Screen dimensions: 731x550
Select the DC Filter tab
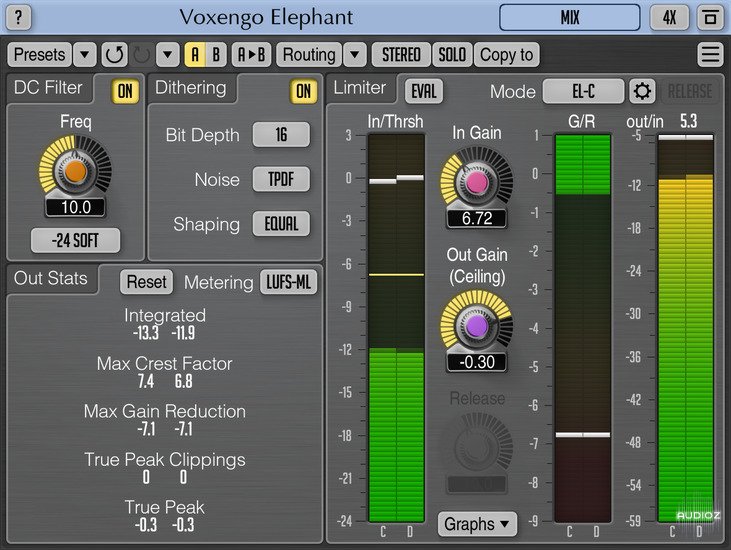tap(48, 88)
